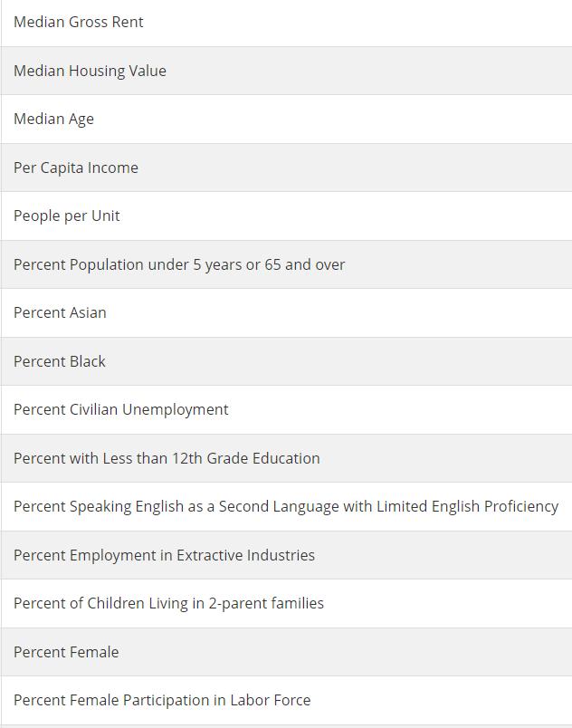Image resolution: width=572 pixels, height=728 pixels.
Task: Click Percent with Less than 12th Grade Education
Action: [286, 458]
